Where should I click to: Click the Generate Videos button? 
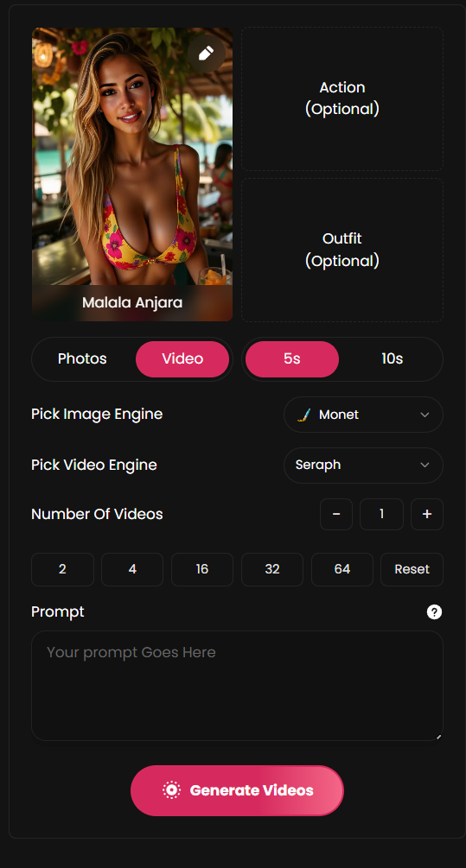pyautogui.click(x=237, y=790)
